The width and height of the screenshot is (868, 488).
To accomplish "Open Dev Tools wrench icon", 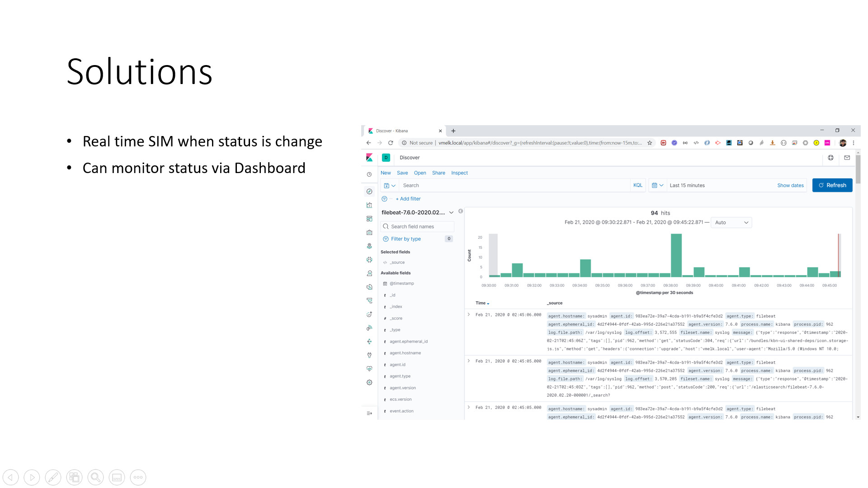I will tap(369, 355).
